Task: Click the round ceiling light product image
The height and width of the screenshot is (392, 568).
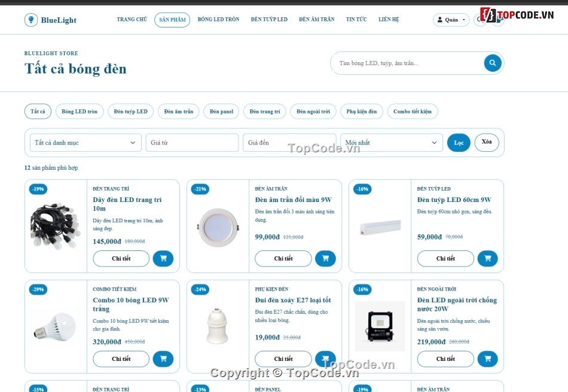Action: 218,227
